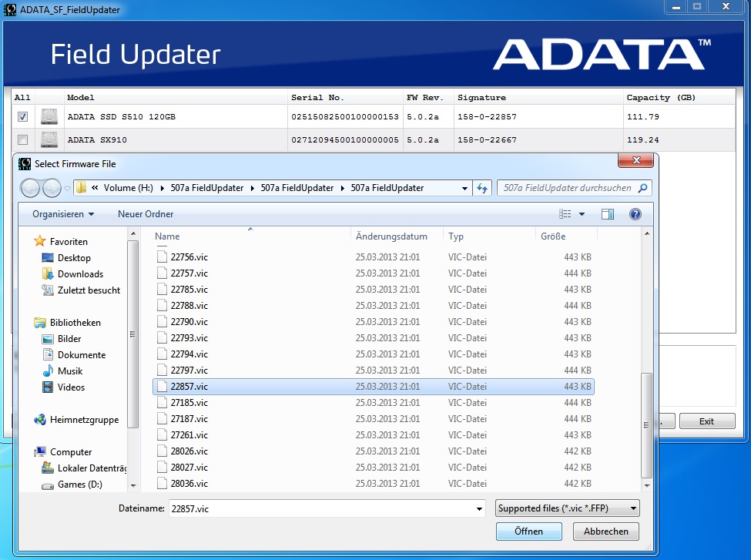Click the search magnifier icon
Screen dimensions: 751x560
coord(642,188)
